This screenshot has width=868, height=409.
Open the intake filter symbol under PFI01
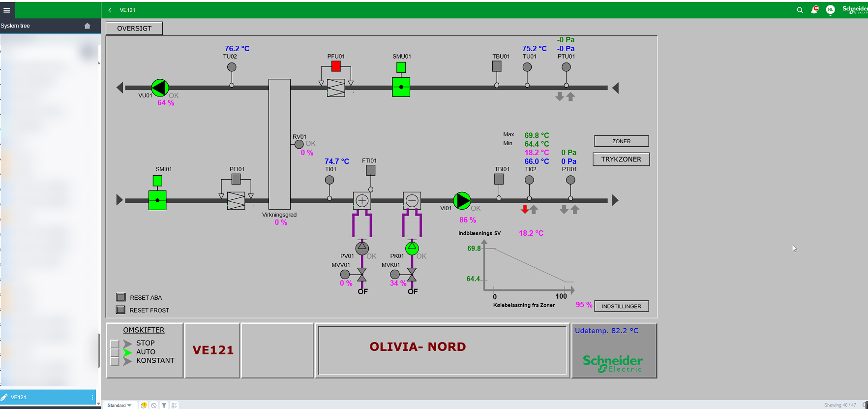[236, 200]
